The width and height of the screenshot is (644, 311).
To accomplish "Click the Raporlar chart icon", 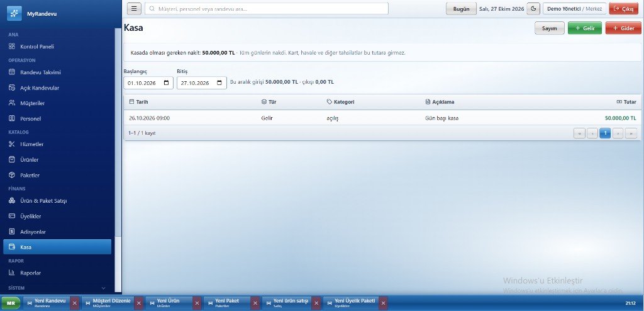I will [x=12, y=273].
